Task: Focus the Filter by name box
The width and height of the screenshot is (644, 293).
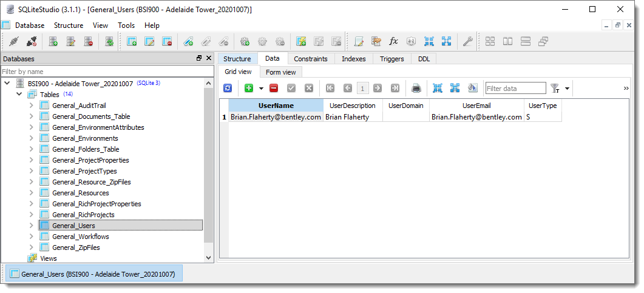Action: [x=107, y=72]
